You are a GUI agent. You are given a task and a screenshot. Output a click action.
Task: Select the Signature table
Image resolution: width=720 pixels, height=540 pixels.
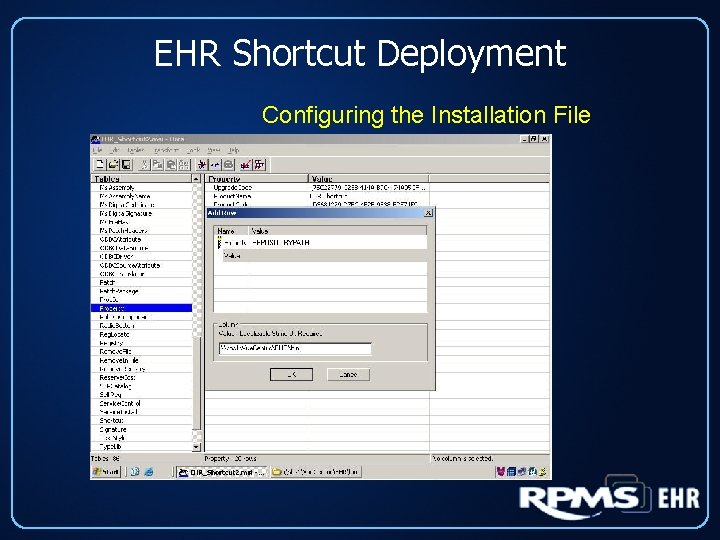(141, 429)
